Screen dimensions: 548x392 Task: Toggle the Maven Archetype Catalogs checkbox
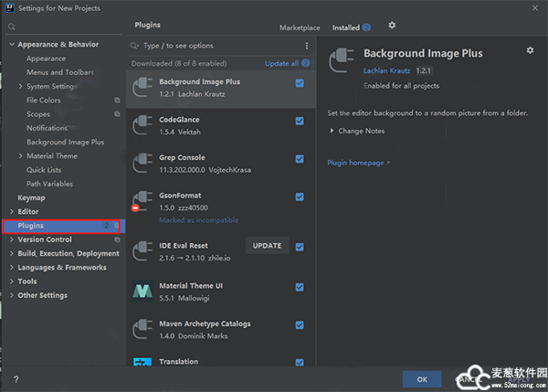[x=300, y=324]
